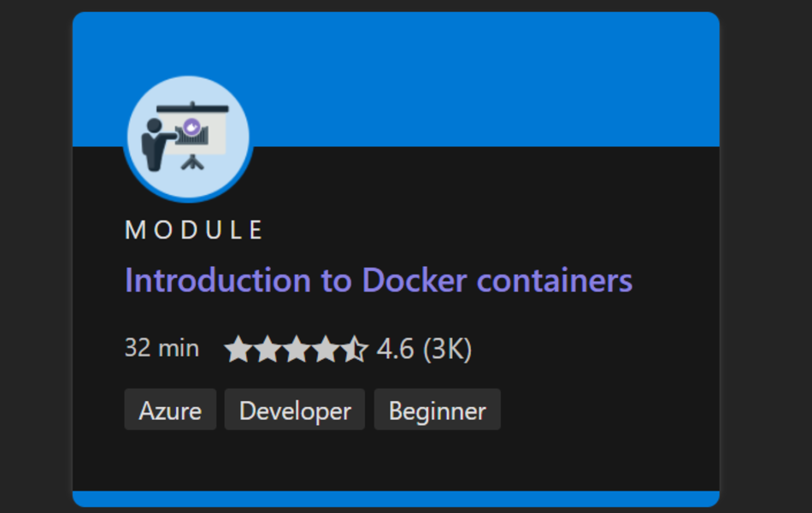
Task: Click the first rating star
Action: tap(238, 349)
